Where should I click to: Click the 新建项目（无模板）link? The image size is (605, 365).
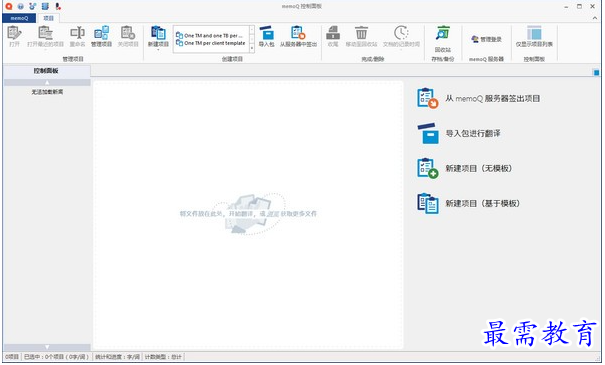[479, 169]
